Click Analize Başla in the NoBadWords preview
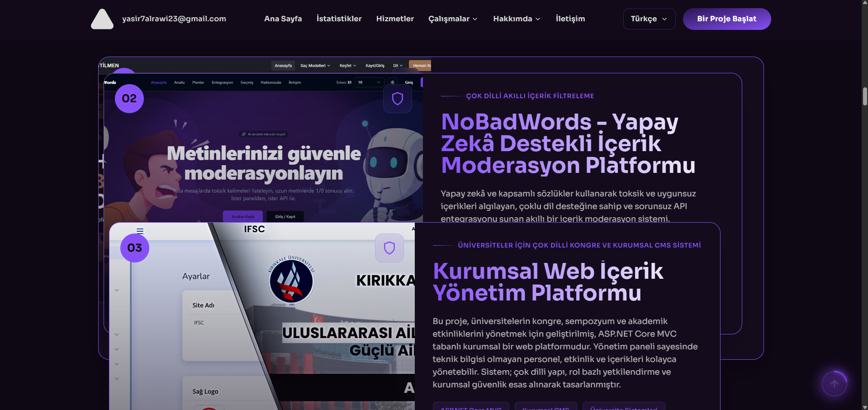This screenshot has width=868, height=410. pos(243,216)
